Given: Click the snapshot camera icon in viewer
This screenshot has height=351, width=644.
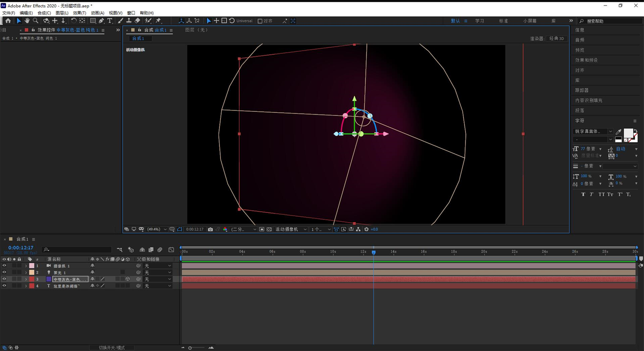Looking at the screenshot, I should pyautogui.click(x=210, y=229).
